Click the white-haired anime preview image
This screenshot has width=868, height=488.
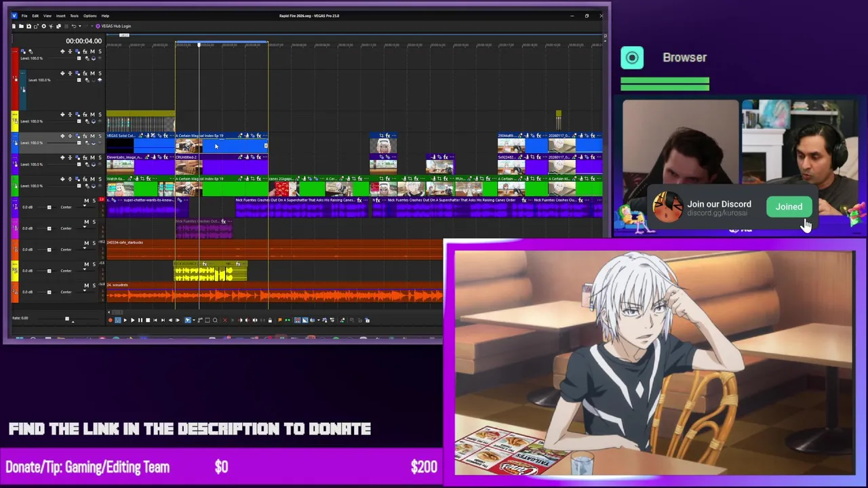coord(654,363)
